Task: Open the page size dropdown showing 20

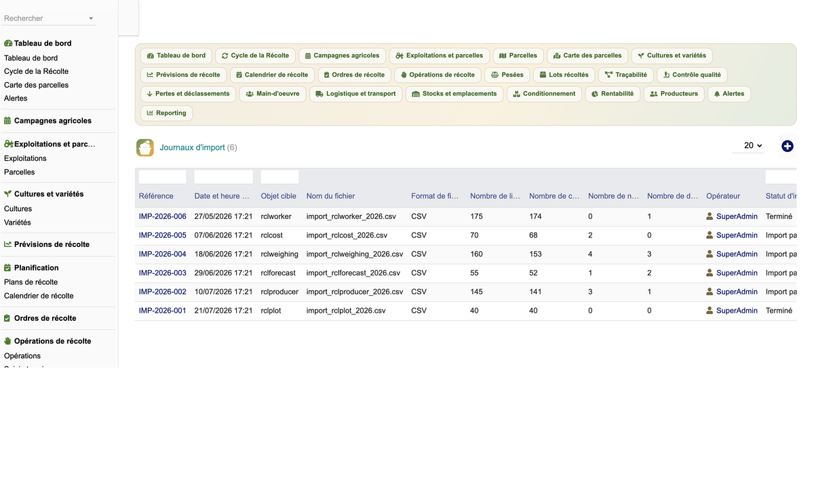Action: (x=748, y=146)
